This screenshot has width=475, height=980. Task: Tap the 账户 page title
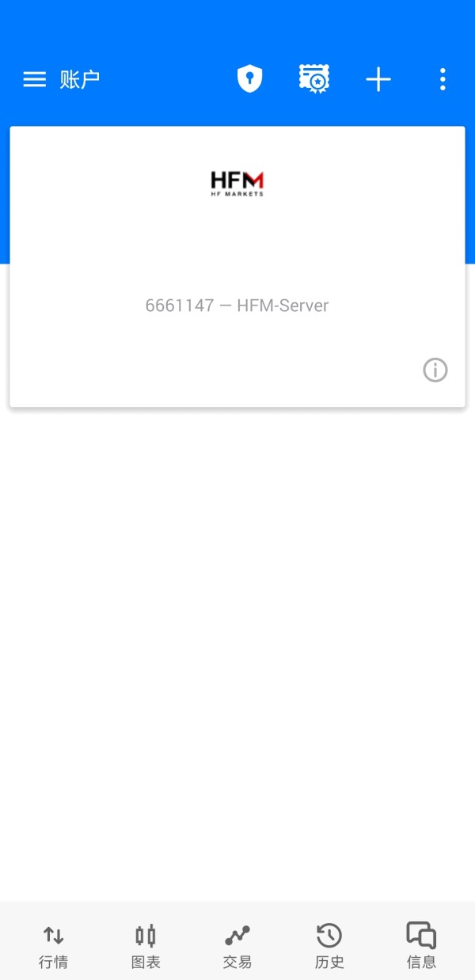(80, 79)
